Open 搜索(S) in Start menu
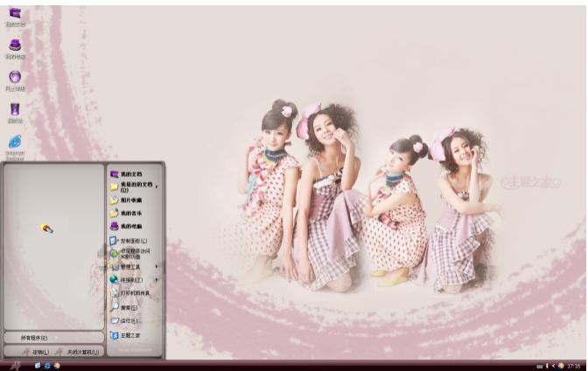 click(x=124, y=307)
